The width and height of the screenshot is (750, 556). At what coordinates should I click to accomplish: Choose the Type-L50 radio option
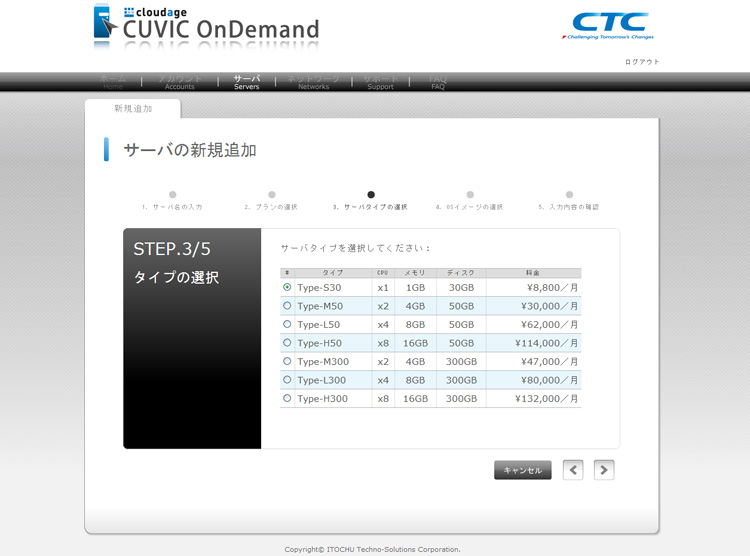[288, 324]
